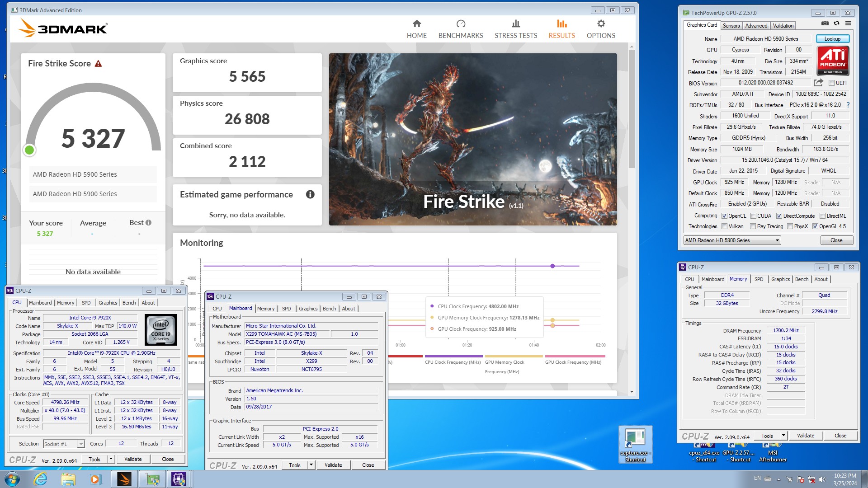Click the purple CPU clock marker on monitoring graph
This screenshot has height=488, width=868.
pos(552,266)
